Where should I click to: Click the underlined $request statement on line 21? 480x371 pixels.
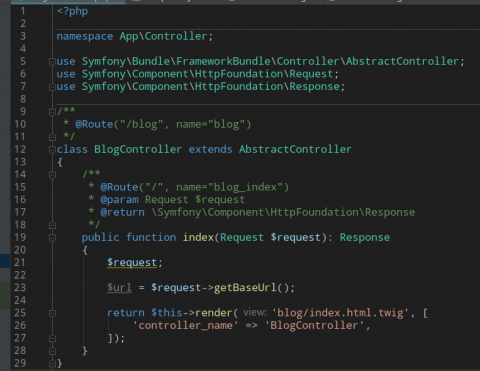coord(132,263)
